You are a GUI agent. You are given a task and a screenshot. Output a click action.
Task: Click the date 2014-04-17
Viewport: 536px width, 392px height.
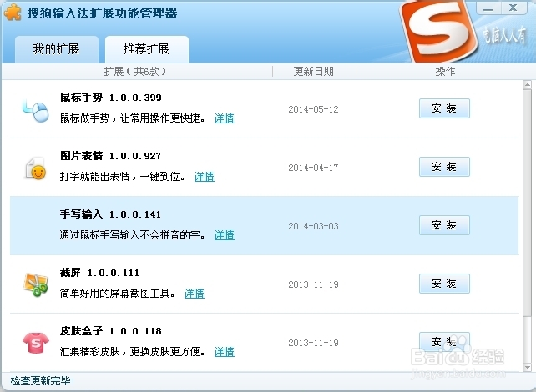[x=313, y=168]
